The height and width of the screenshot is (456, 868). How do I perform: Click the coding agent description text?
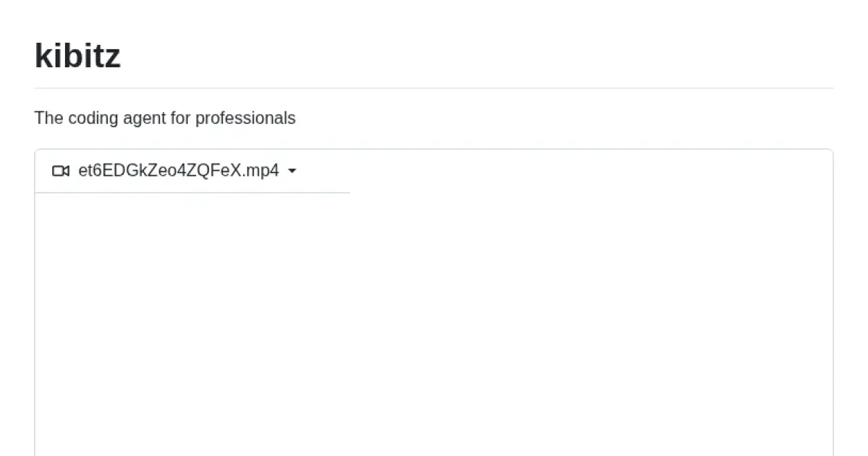[x=165, y=118]
